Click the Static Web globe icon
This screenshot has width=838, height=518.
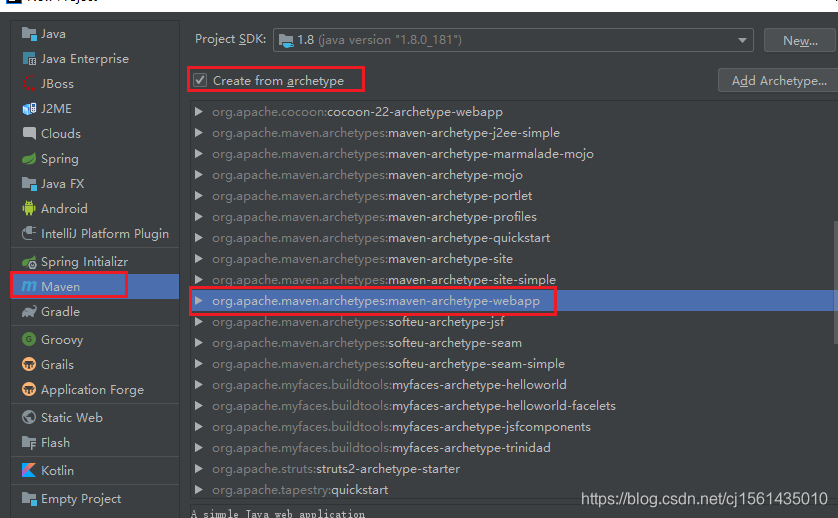(x=29, y=418)
